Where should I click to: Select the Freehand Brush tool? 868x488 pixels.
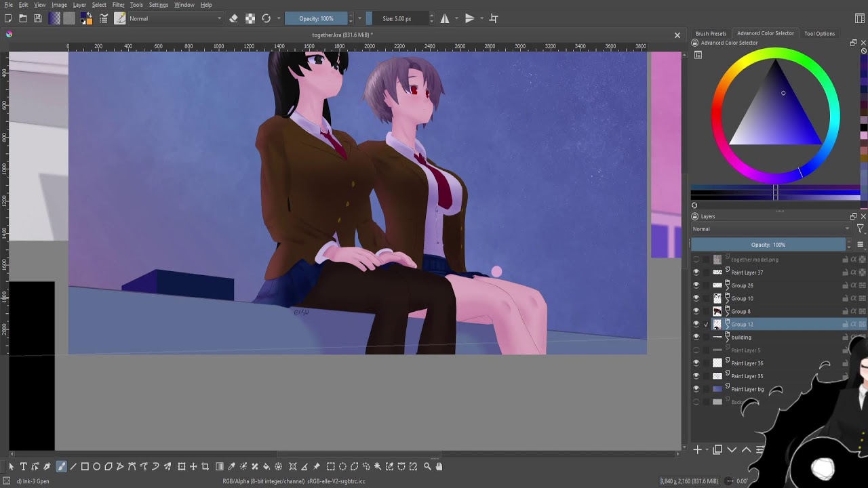(61, 466)
